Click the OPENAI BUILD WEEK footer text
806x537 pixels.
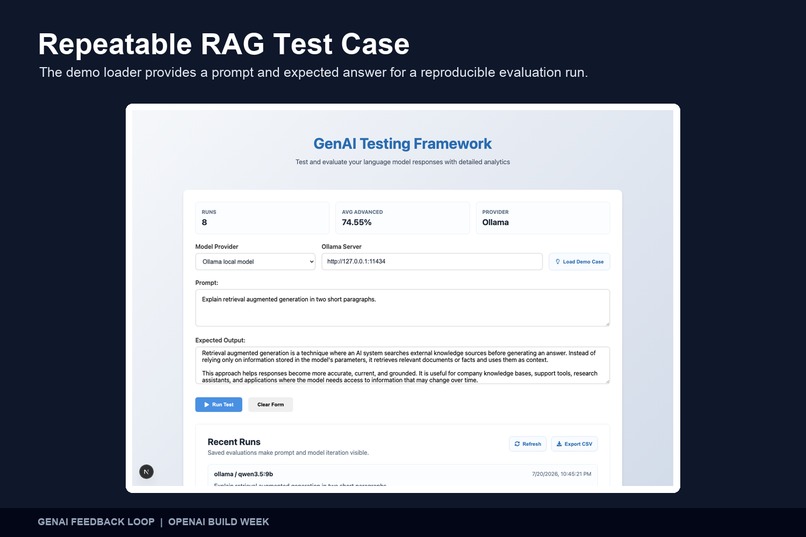(218, 522)
